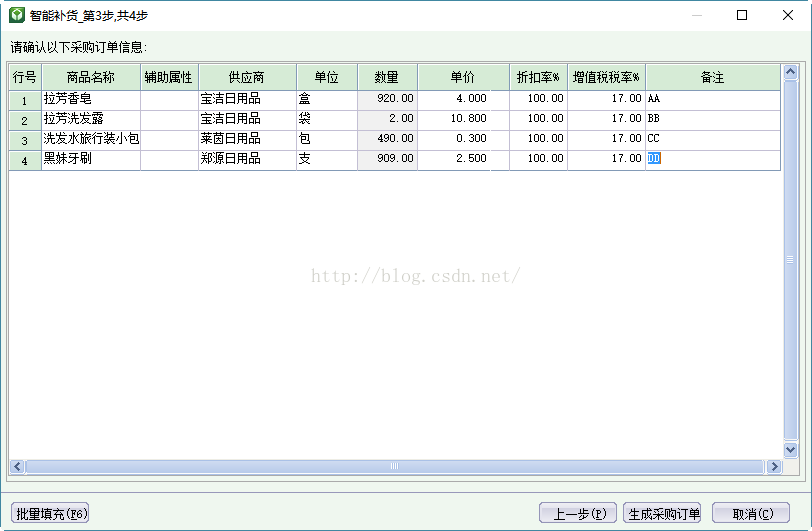
Task: Click the horizontal scrollbar right arrow
Action: [x=774, y=466]
